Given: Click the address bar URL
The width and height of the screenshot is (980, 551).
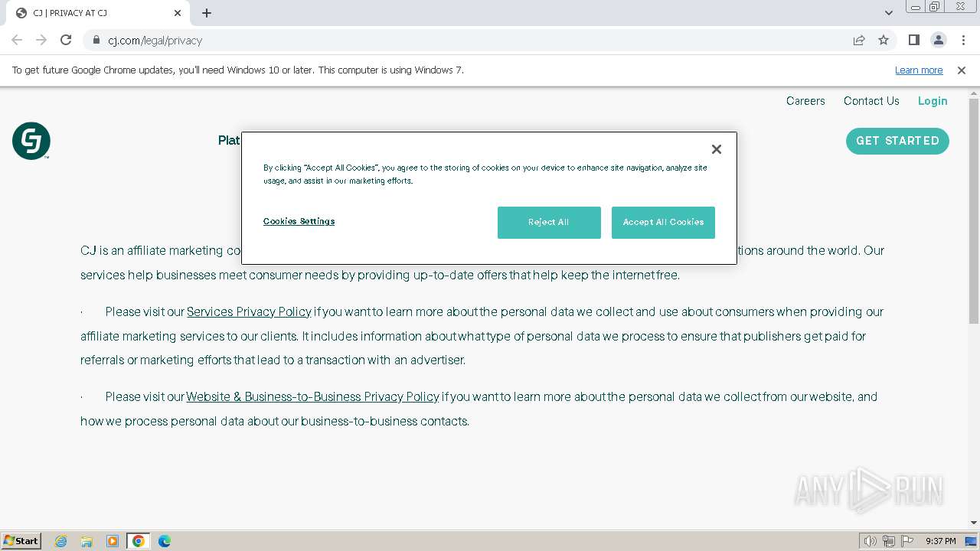Looking at the screenshot, I should 155,41.
